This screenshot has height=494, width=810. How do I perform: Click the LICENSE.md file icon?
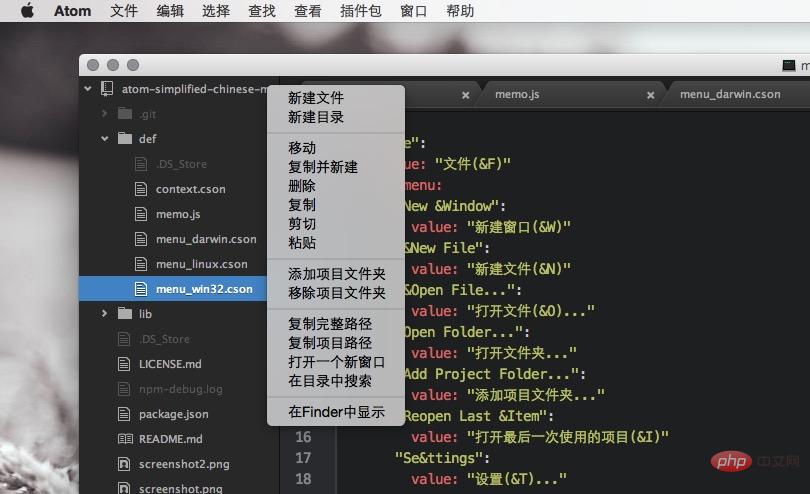pyautogui.click(x=124, y=364)
